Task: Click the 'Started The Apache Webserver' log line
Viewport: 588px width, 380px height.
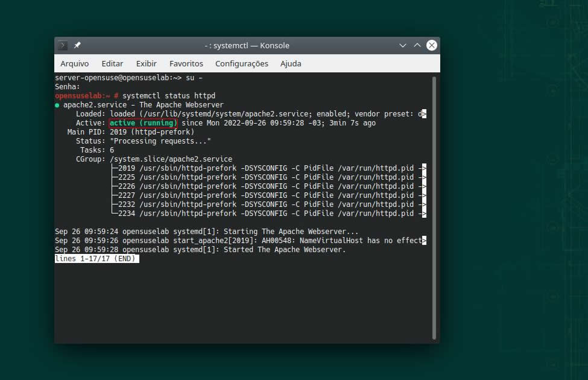Action: [x=200, y=250]
